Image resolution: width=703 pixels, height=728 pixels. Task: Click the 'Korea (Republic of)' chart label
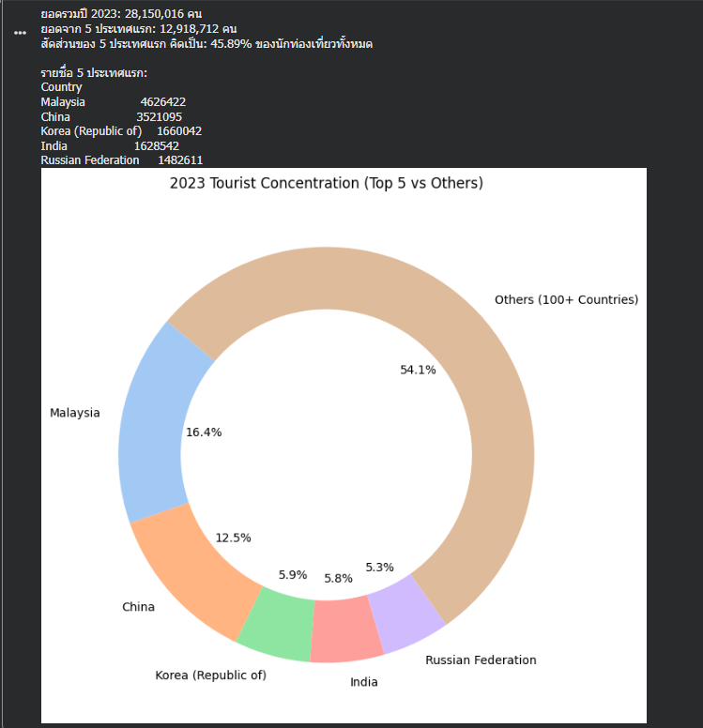tap(210, 675)
